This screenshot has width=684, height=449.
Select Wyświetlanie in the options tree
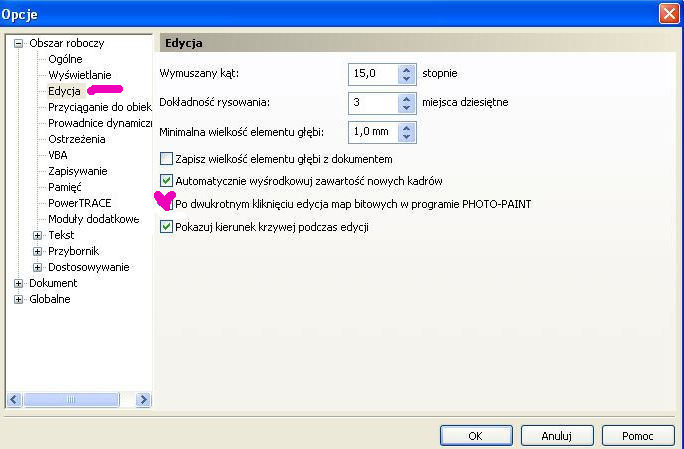(80, 75)
